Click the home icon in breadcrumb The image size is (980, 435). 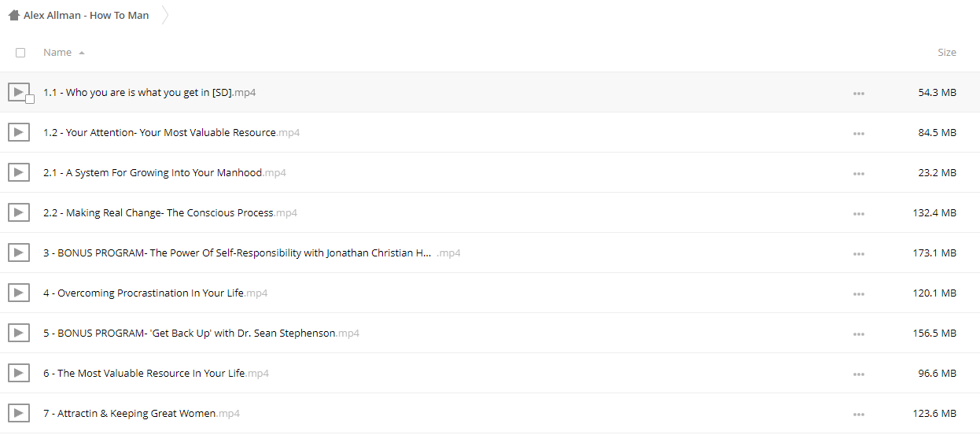[x=13, y=15]
